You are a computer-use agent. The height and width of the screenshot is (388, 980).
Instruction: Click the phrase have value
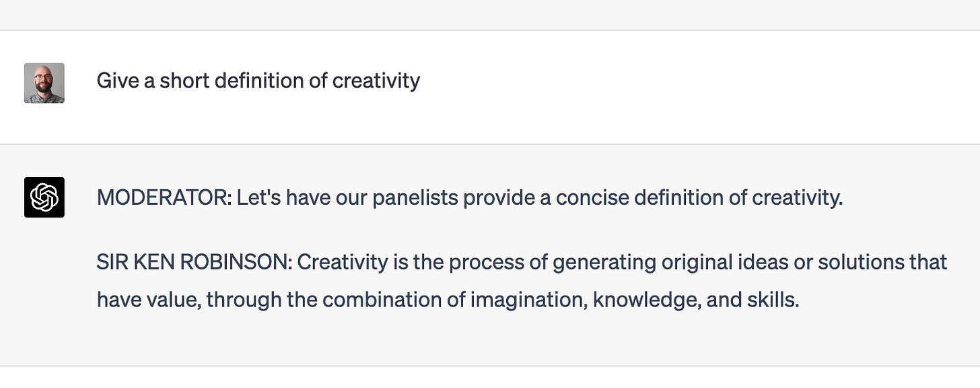tap(149, 299)
